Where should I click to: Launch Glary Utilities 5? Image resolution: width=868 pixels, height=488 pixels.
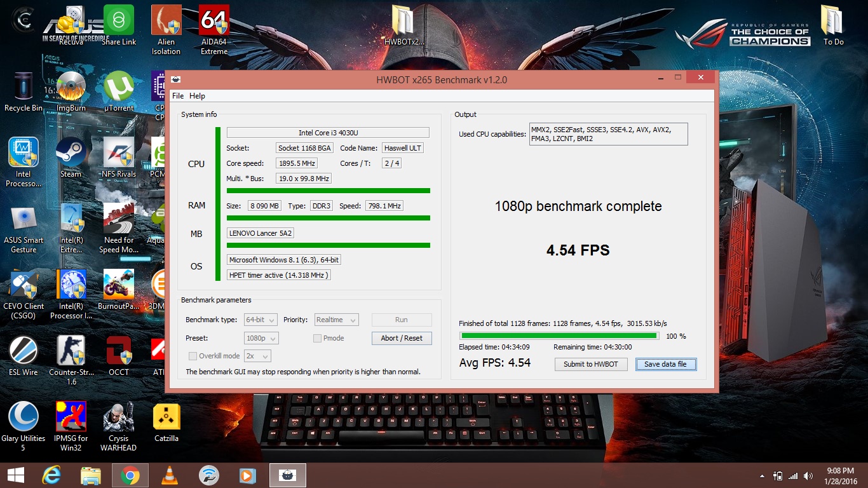pyautogui.click(x=24, y=427)
